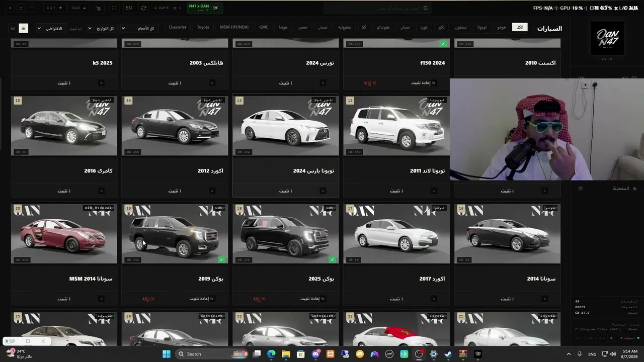Remove the f150 2024 car

pyautogui.click(x=370, y=83)
